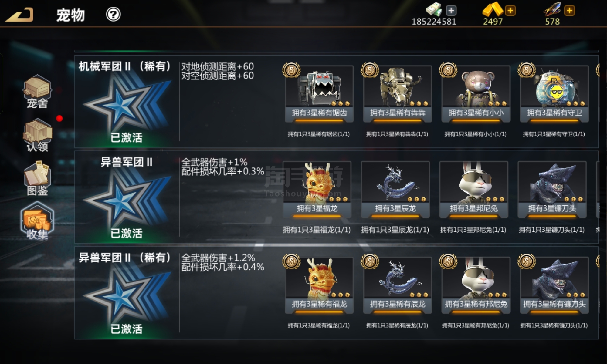Add rocket currency with the plus button

[x=569, y=11]
